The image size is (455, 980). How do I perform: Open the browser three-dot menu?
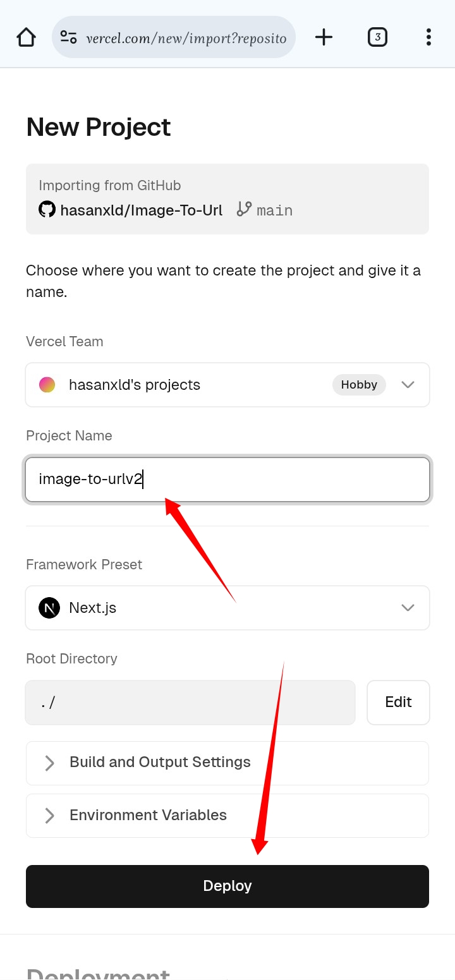point(428,37)
